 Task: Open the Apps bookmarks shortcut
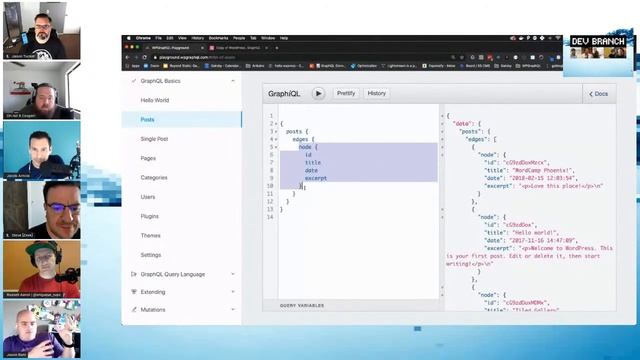133,66
